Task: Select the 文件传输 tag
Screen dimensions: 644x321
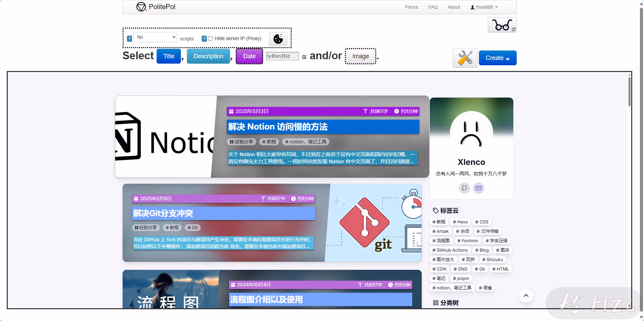Action: click(487, 231)
